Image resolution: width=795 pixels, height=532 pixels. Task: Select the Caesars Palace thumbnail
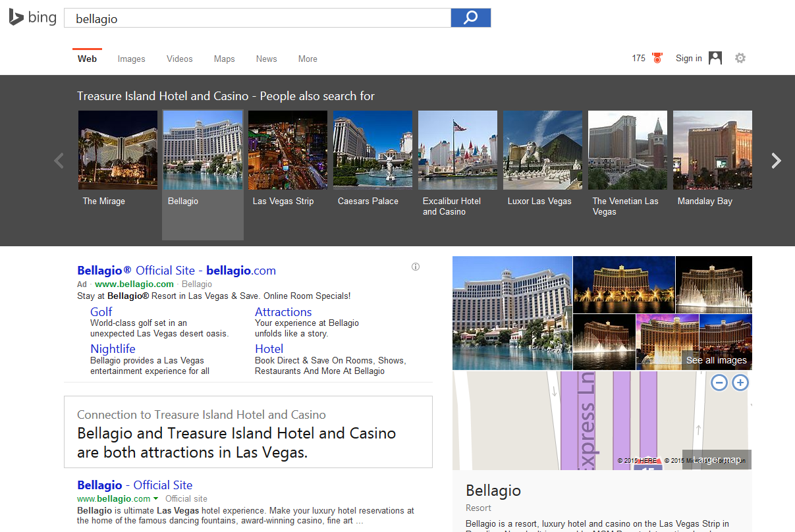(372, 150)
